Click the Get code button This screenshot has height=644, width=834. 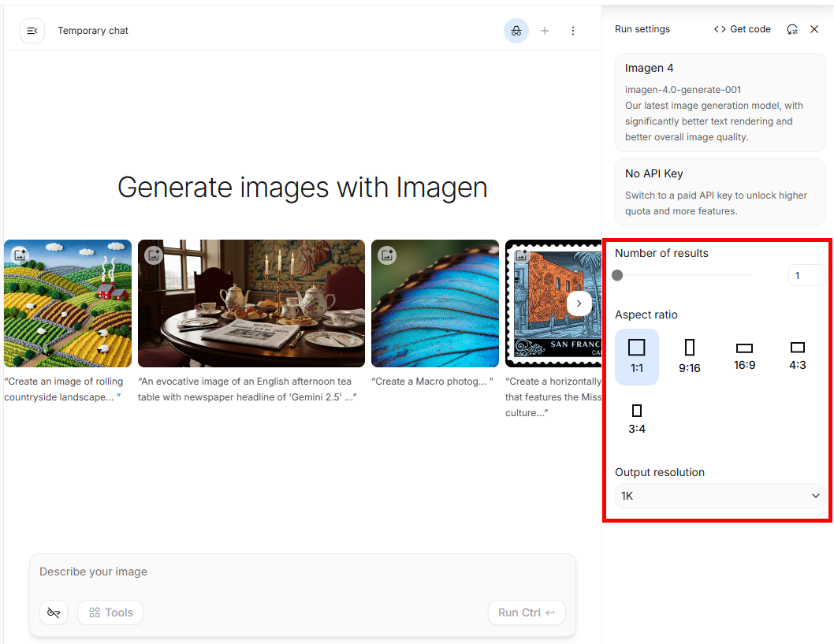(742, 29)
